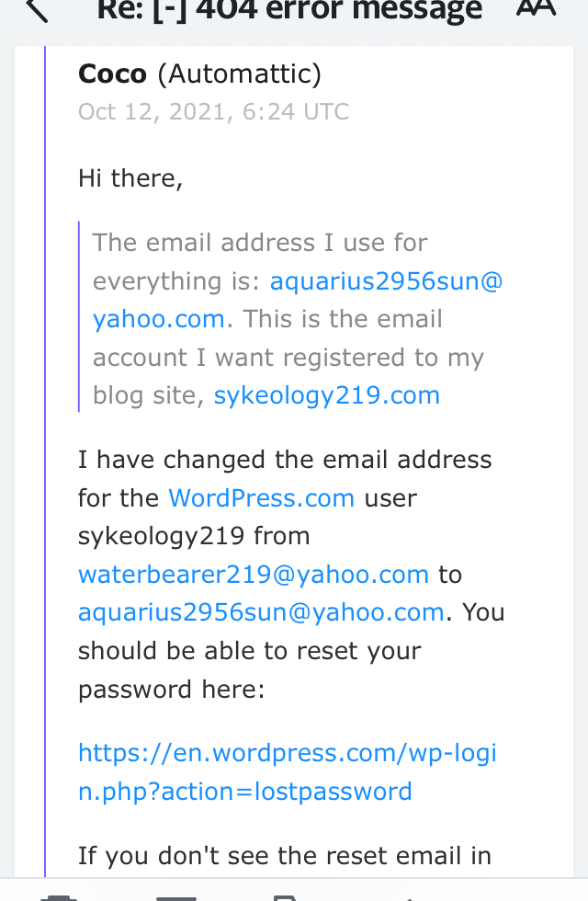This screenshot has height=901, width=588.
Task: Open the AA text size option
Action: click(x=536, y=7)
